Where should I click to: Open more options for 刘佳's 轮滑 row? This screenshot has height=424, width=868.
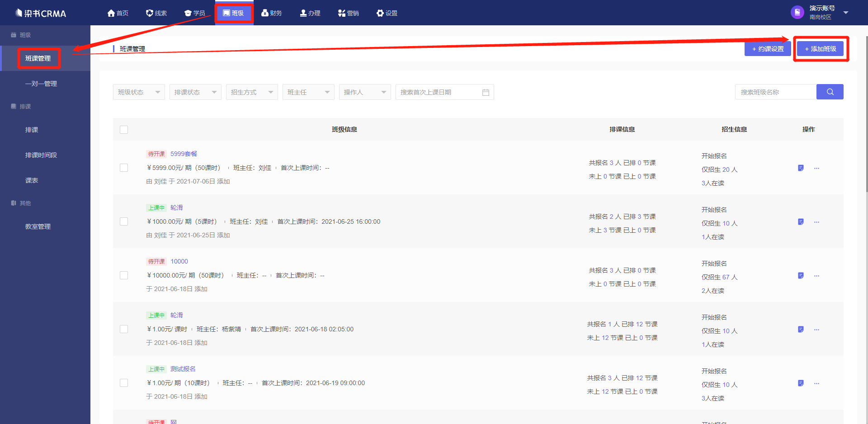coord(816,222)
